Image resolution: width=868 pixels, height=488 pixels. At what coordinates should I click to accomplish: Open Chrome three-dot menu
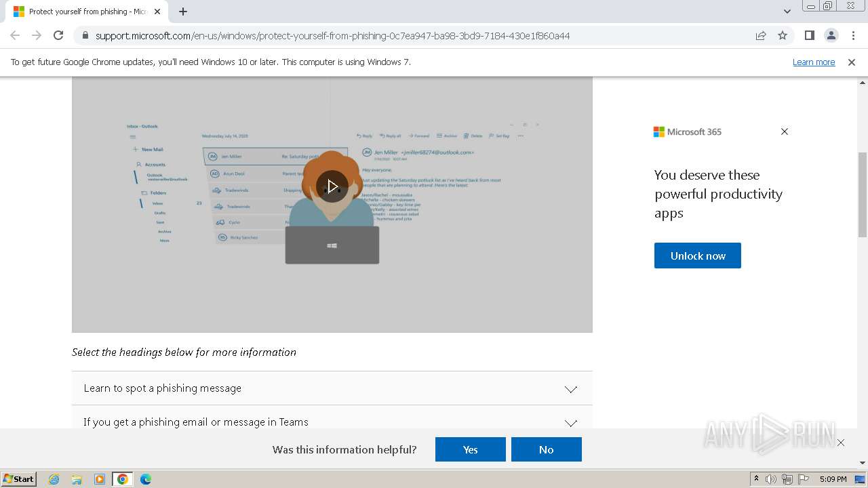853,35
